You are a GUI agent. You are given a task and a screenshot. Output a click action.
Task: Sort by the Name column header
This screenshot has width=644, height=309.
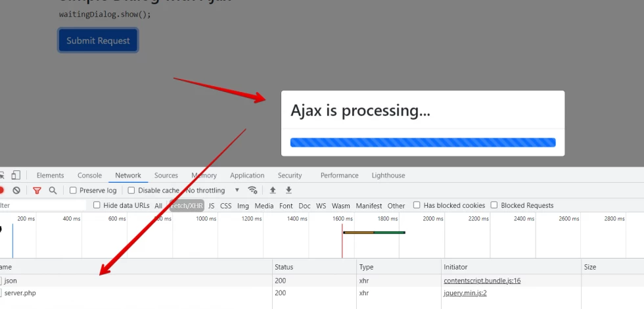pos(135,267)
